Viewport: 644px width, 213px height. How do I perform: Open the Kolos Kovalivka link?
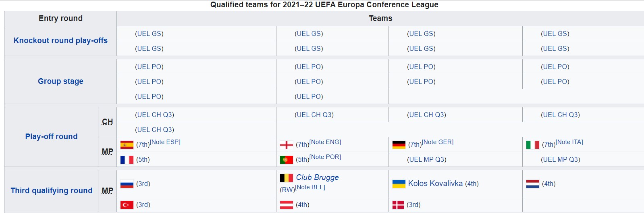[435, 184]
